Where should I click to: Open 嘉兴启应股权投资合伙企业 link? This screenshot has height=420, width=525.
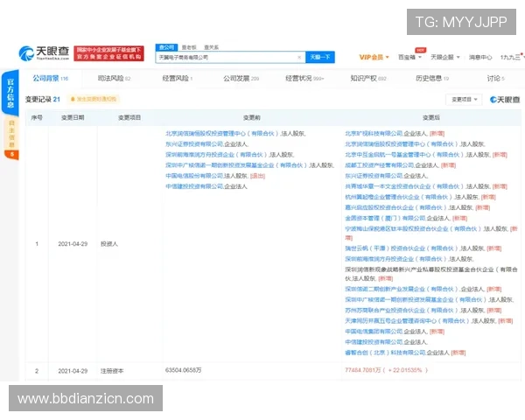pos(396,207)
